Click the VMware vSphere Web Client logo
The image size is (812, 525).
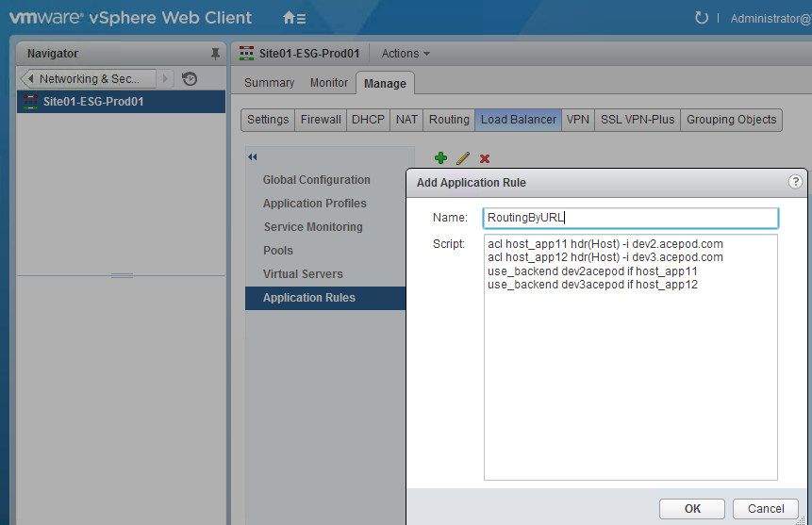[x=130, y=18]
